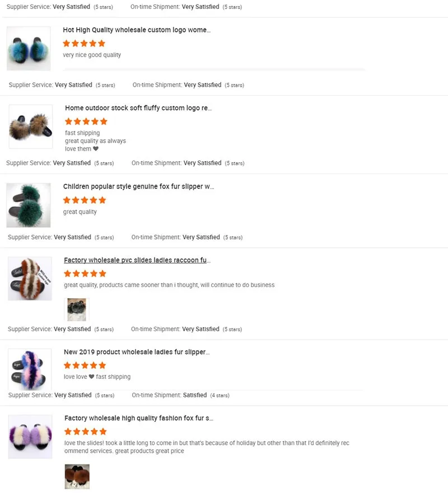The height and width of the screenshot is (493, 448).
Task: Click the heart emoji in 'love love' review
Action: coord(91,377)
